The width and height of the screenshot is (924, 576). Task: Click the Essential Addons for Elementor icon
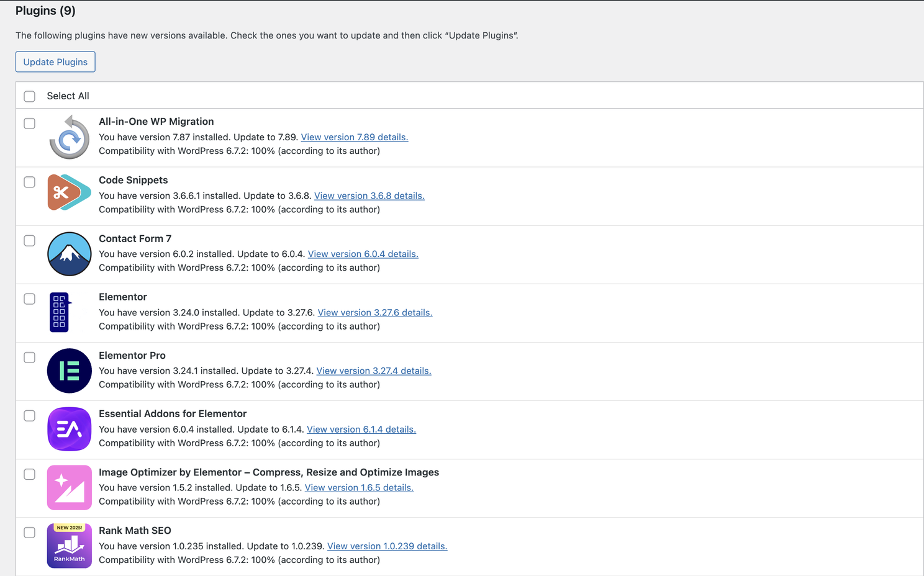tap(69, 429)
